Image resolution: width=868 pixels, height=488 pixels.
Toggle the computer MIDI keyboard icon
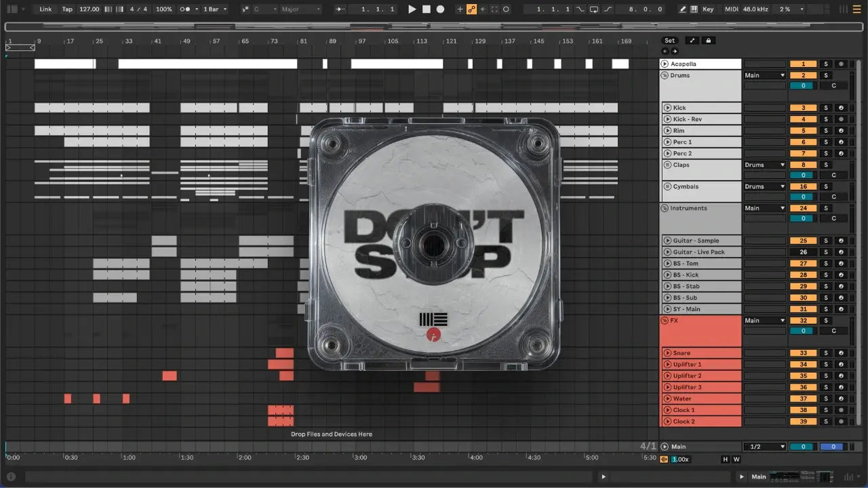[694, 9]
